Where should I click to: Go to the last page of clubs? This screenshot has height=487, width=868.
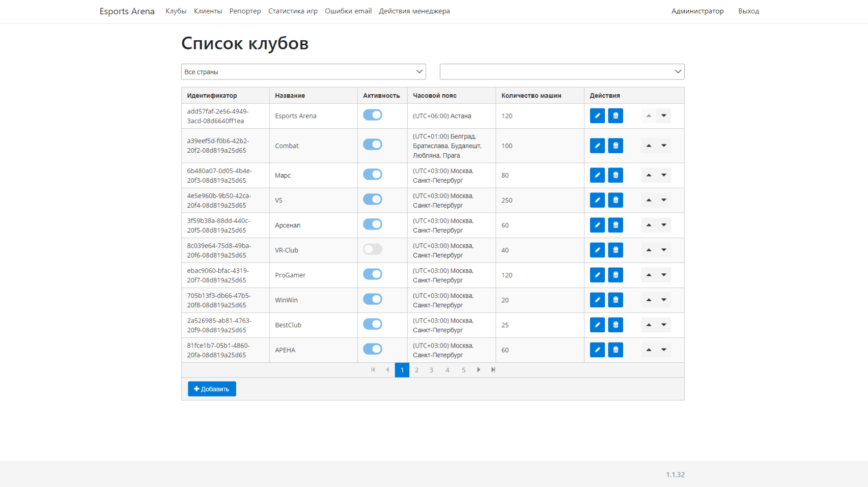click(493, 370)
